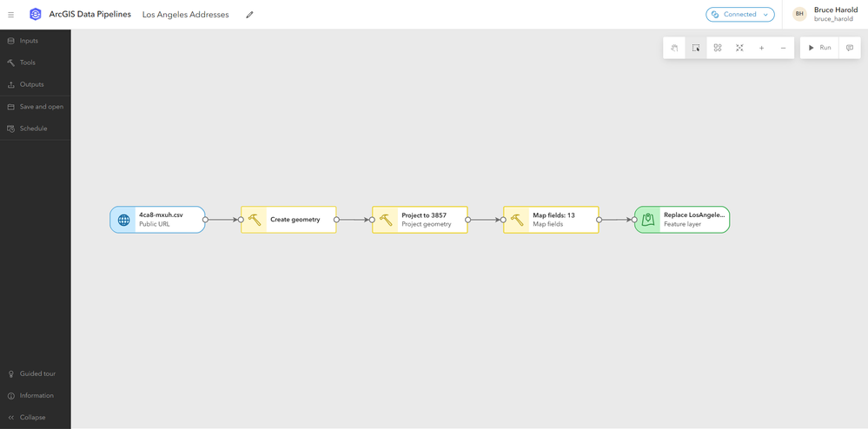The image size is (868, 429).
Task: Click the Outputs upload icon in sidebar
Action: 10,85
